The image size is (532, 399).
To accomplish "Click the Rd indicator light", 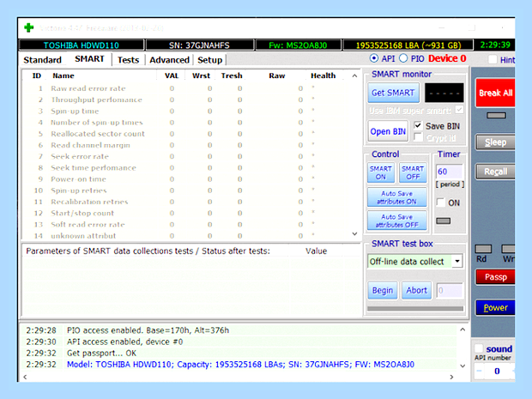I will point(483,249).
